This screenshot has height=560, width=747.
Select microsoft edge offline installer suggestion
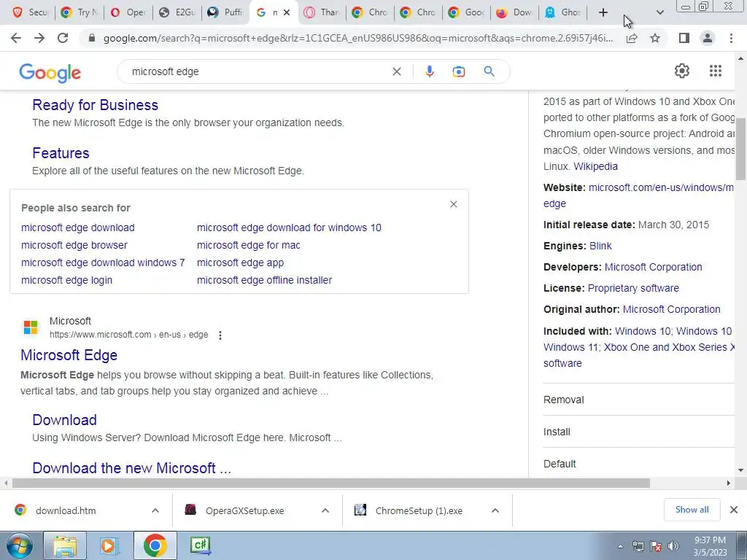pos(264,280)
